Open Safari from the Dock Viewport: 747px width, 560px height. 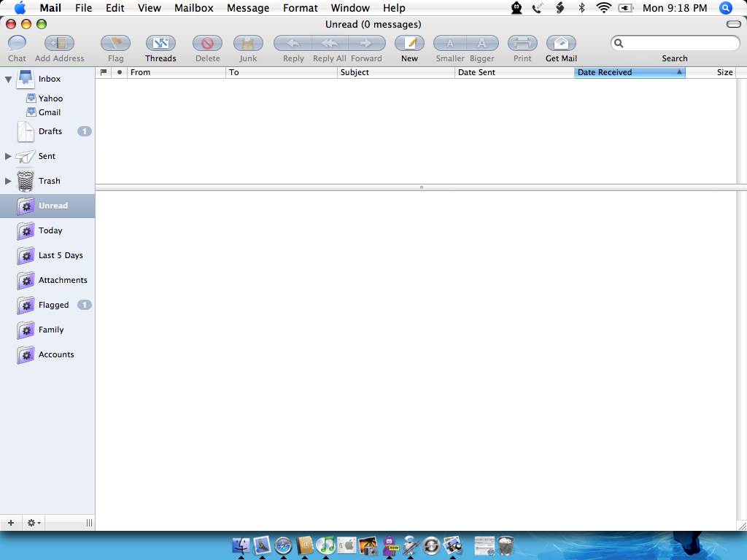[283, 545]
